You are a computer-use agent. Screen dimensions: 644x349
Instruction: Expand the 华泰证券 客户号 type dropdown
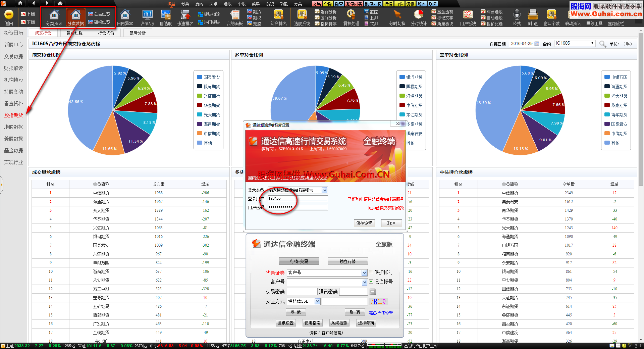[365, 273]
